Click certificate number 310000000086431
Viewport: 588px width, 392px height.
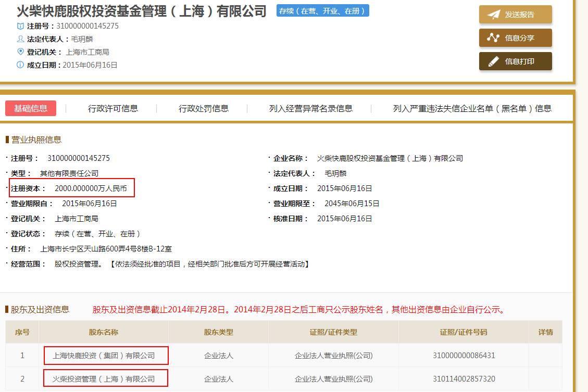(464, 356)
